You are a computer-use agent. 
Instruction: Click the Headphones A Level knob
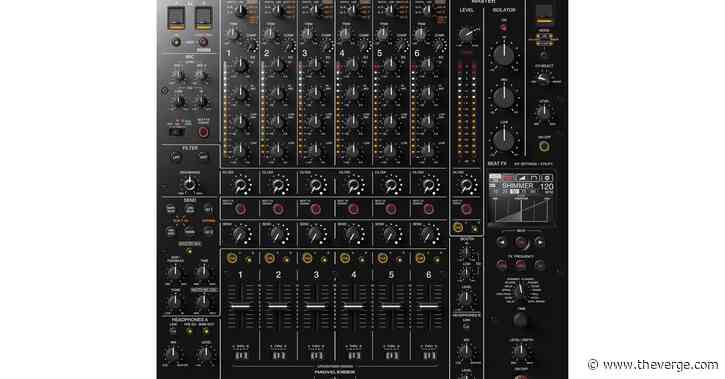tap(205, 354)
